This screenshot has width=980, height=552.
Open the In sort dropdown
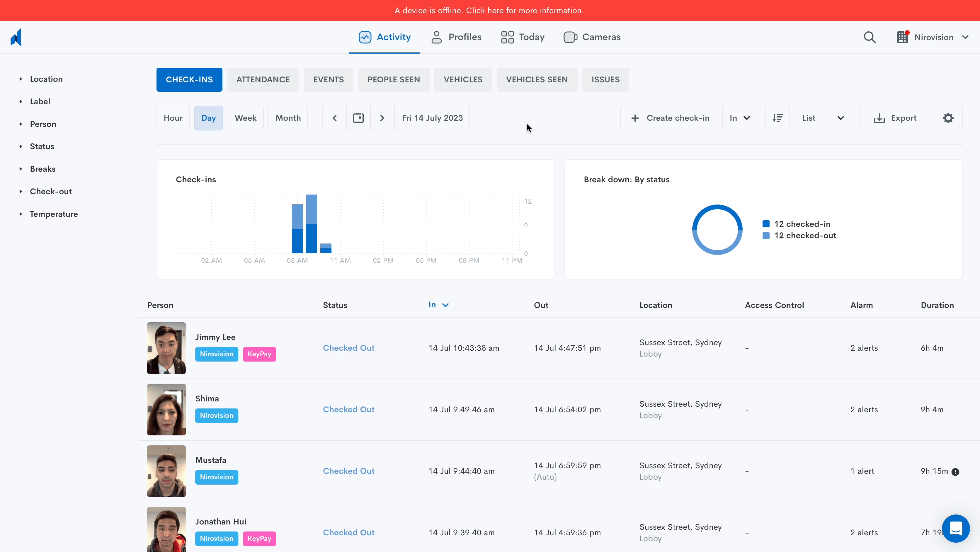pos(744,118)
